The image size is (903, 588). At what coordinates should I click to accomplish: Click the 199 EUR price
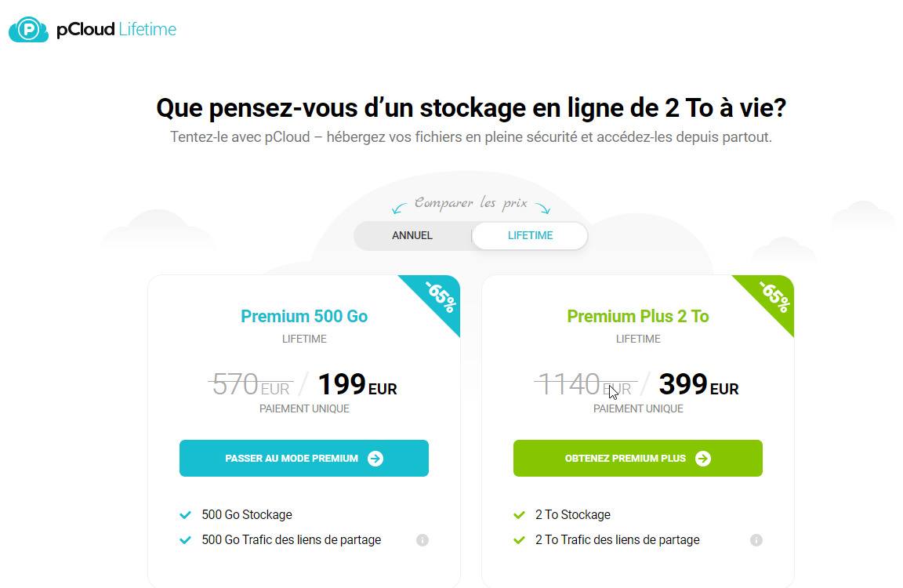pyautogui.click(x=357, y=385)
